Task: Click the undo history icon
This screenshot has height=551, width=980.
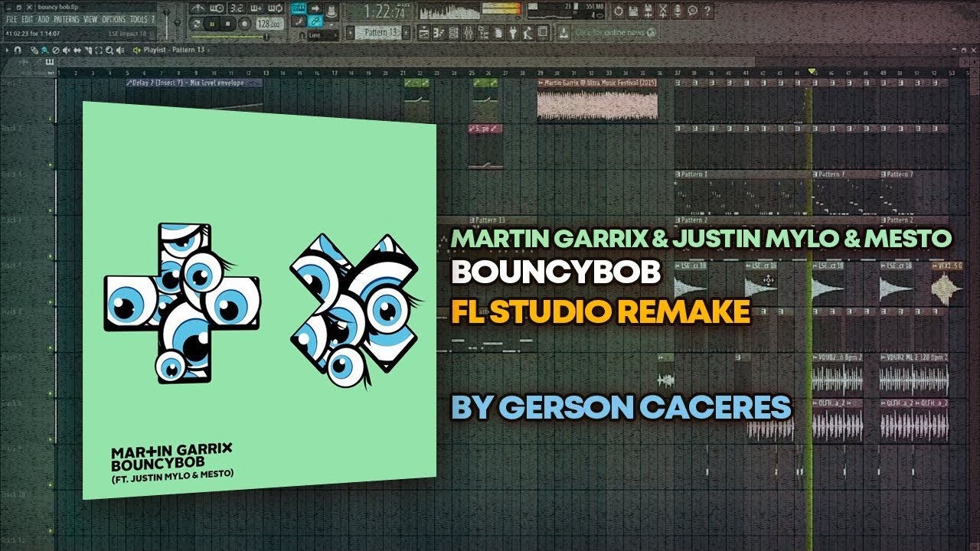Action: coord(619,11)
